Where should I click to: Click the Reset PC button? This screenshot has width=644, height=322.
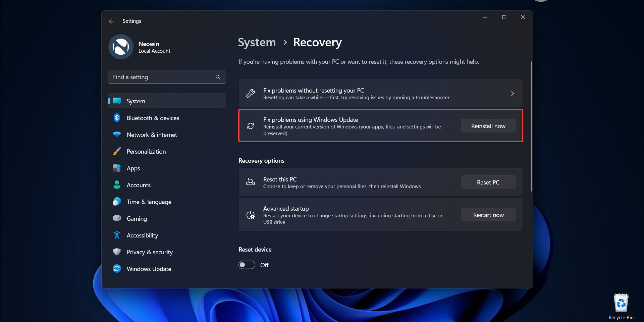(488, 182)
